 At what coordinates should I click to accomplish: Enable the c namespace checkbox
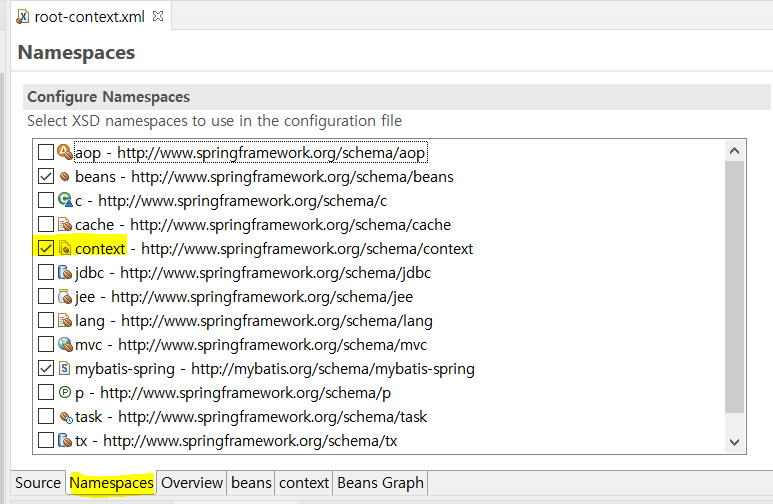click(x=46, y=200)
